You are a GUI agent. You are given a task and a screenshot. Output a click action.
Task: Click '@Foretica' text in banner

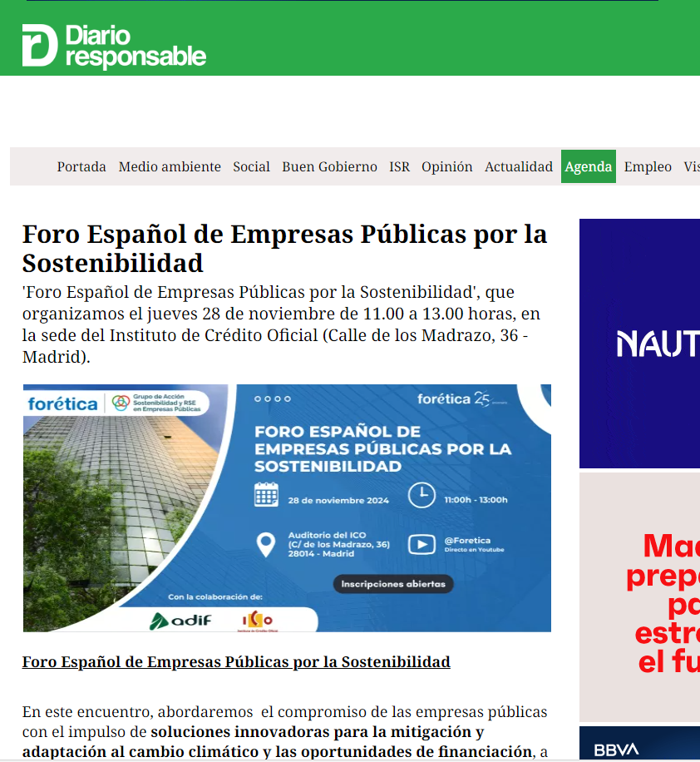[467, 541]
